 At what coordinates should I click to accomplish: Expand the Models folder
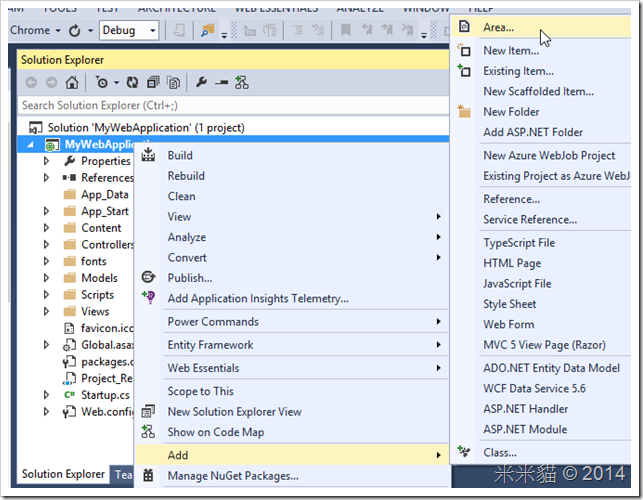point(46,278)
